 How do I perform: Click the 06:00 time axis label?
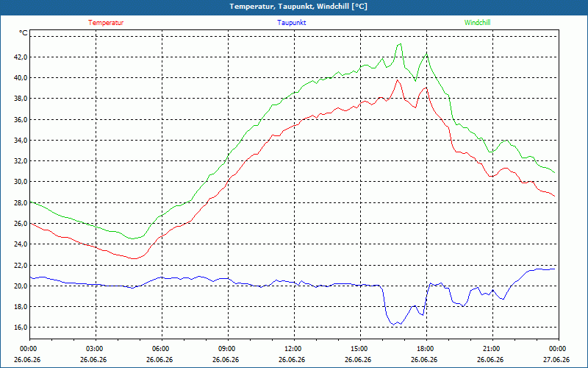162,349
